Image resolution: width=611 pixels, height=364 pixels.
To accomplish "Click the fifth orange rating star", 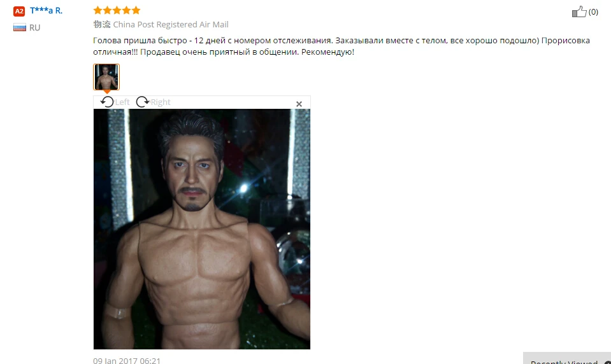I will pos(136,10).
